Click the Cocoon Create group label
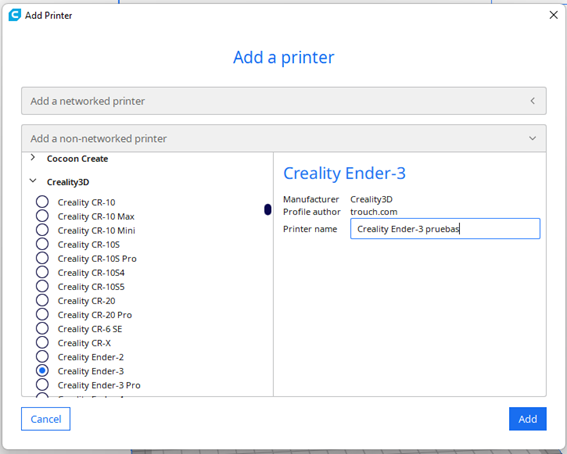The width and height of the screenshot is (567, 454). click(77, 159)
